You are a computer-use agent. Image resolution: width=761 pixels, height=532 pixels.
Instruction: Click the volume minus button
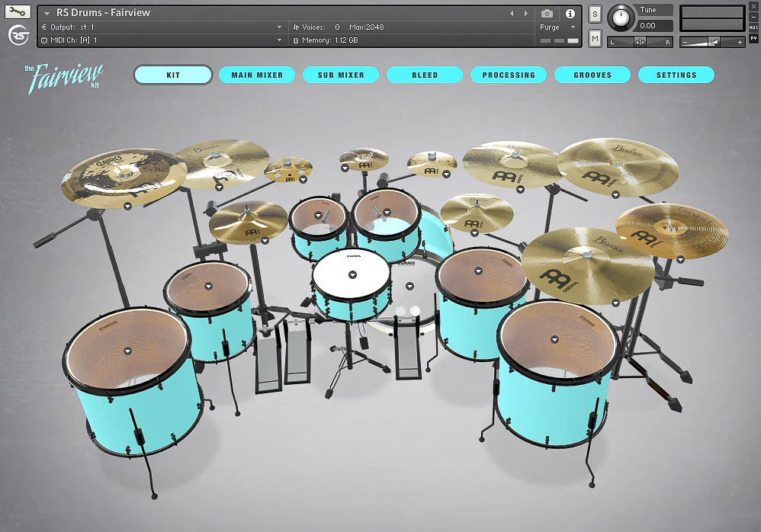[x=685, y=43]
